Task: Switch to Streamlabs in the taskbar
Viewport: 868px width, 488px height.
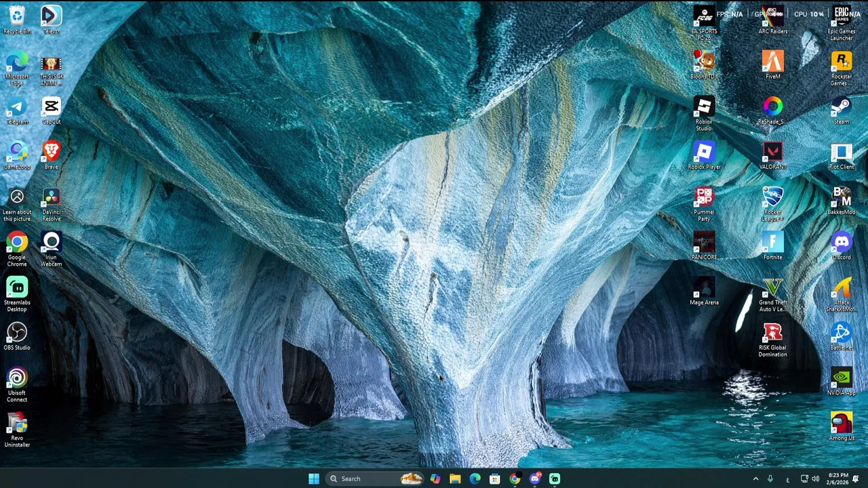Action: [x=555, y=479]
